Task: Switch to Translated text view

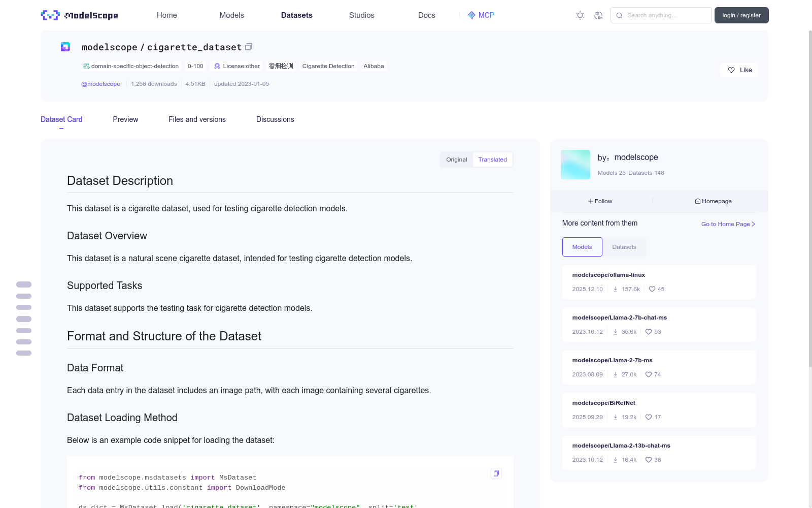Action: tap(492, 160)
